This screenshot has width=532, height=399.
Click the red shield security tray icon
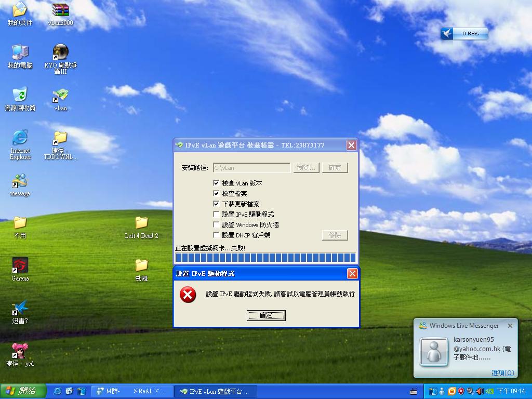[x=461, y=391]
